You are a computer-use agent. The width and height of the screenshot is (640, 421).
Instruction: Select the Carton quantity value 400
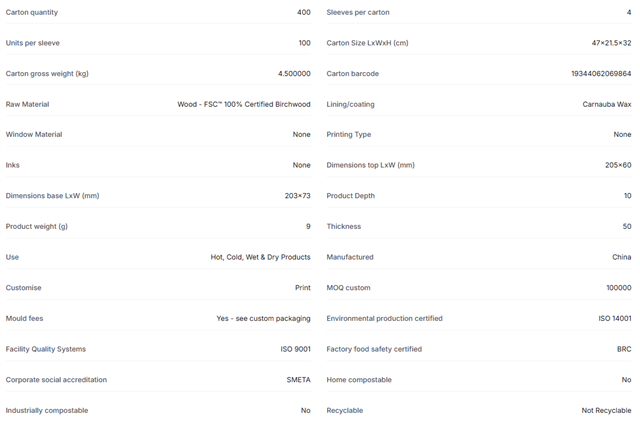[304, 12]
